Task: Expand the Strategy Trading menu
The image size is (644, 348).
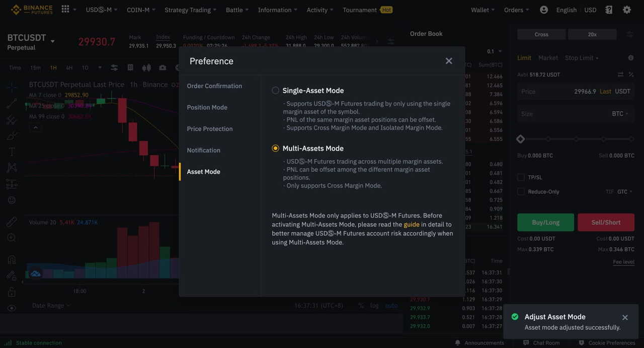Action: [x=190, y=10]
